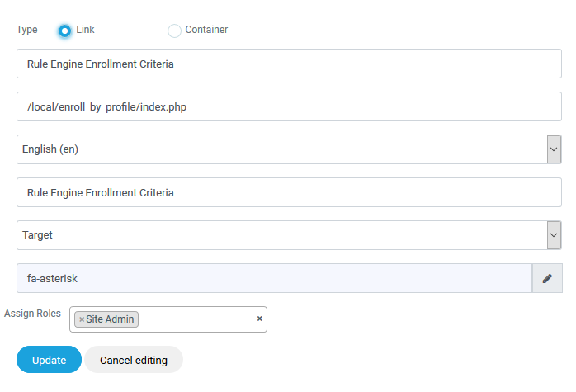
Task: Select the Site Admin tag label
Action: (x=111, y=319)
